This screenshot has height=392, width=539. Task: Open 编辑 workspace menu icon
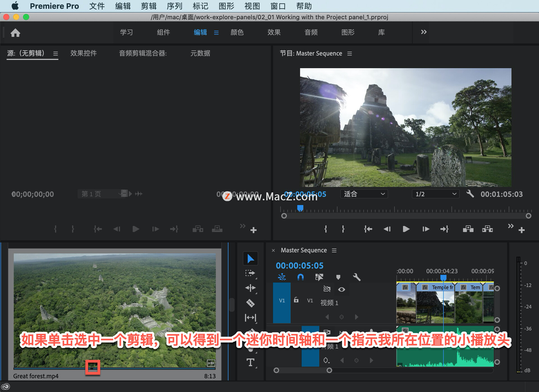tap(216, 33)
